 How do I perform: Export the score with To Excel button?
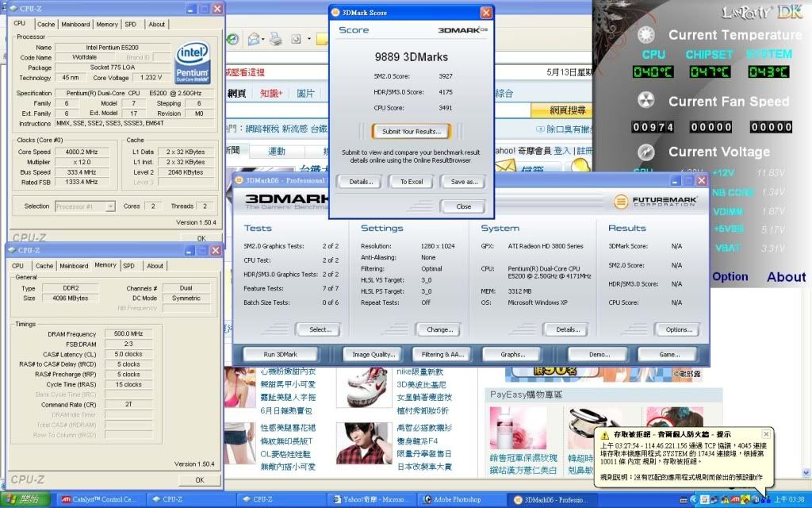[x=412, y=182]
